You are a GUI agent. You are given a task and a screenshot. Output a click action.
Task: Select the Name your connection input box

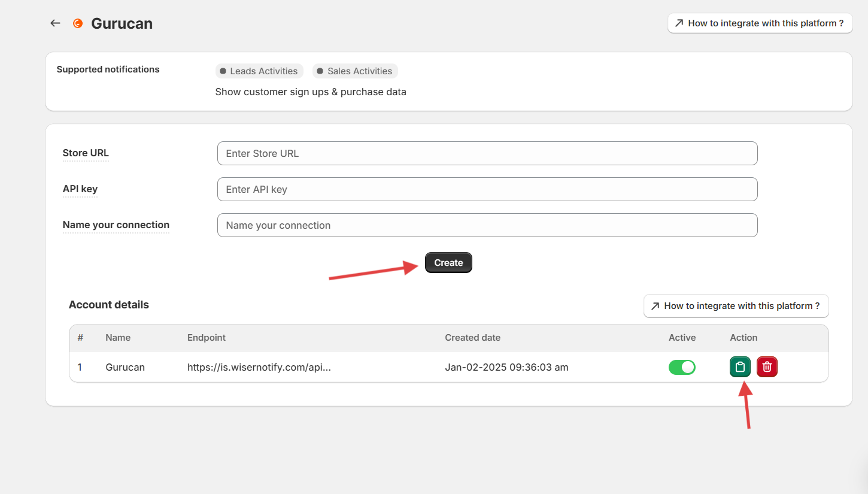tap(487, 225)
